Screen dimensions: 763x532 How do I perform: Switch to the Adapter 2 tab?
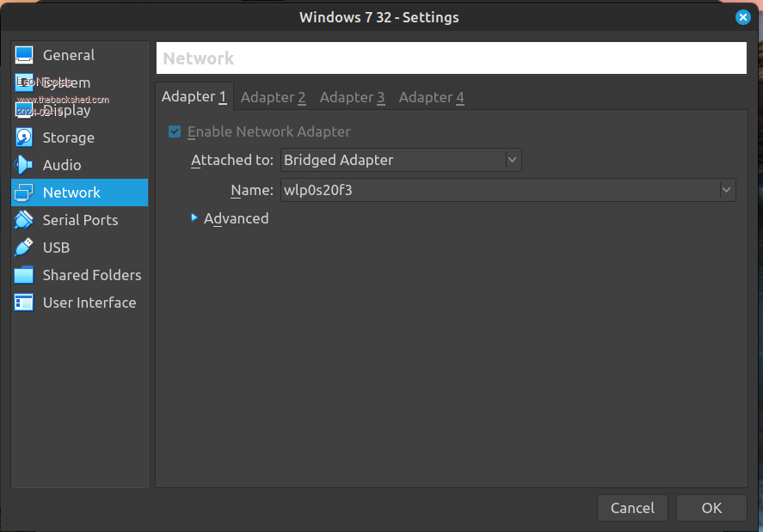[x=273, y=97]
